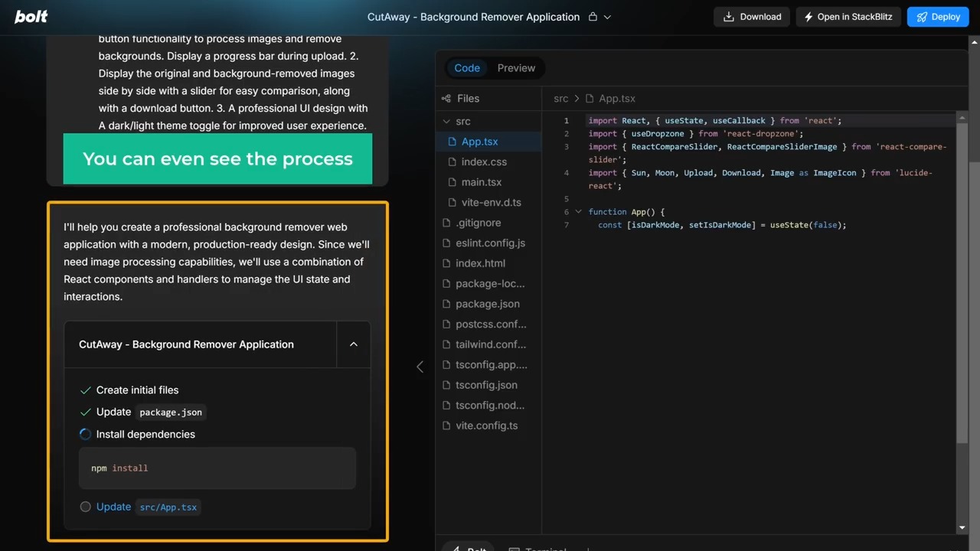The height and width of the screenshot is (551, 980).
Task: Click the useDropzone import line
Action: pyautogui.click(x=695, y=134)
